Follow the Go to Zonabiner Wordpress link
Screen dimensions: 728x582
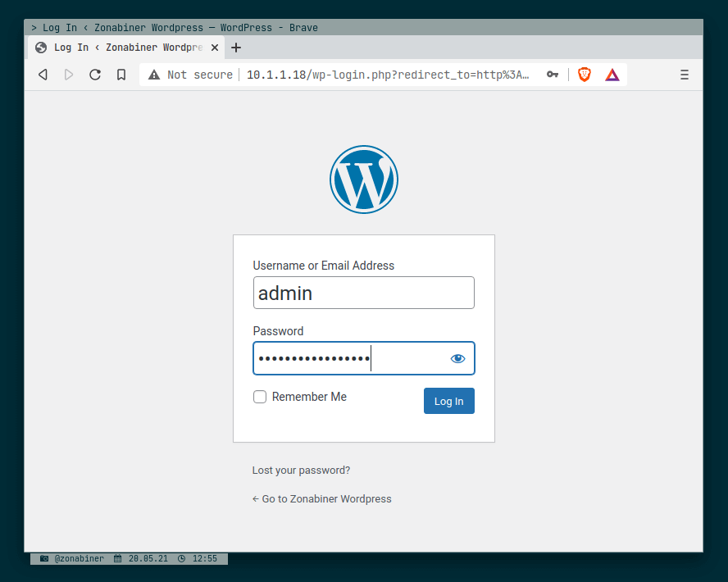pyautogui.click(x=322, y=498)
